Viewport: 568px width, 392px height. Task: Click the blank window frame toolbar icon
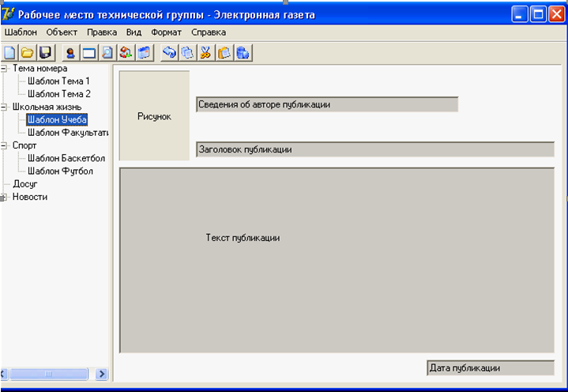(89, 53)
